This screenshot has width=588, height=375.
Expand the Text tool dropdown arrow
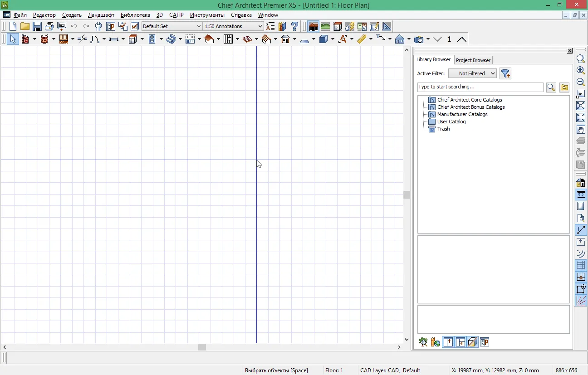pyautogui.click(x=352, y=39)
